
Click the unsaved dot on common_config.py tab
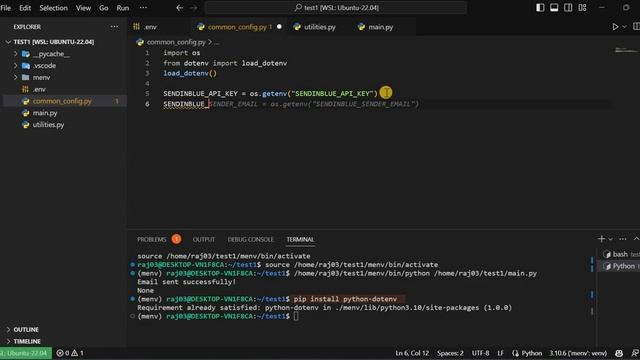[279, 27]
